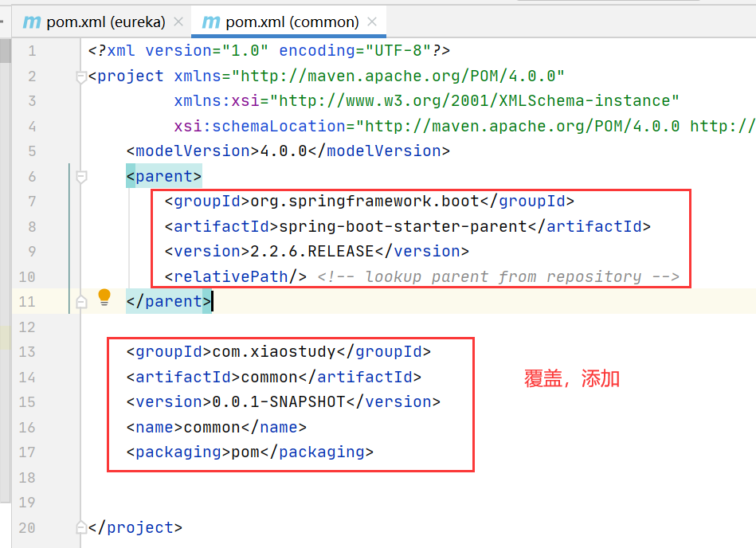Close the pom.xml (common) tab
This screenshot has height=548, width=756.
point(372,22)
